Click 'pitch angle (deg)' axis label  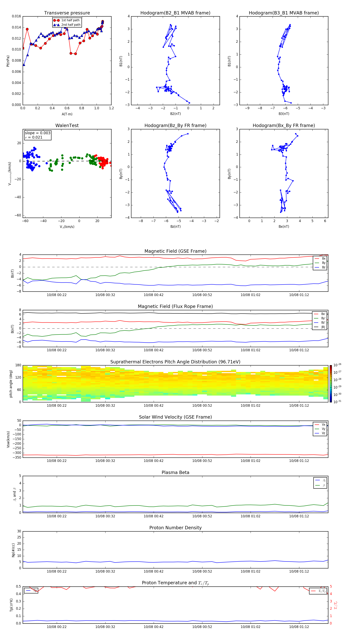coord(11,384)
